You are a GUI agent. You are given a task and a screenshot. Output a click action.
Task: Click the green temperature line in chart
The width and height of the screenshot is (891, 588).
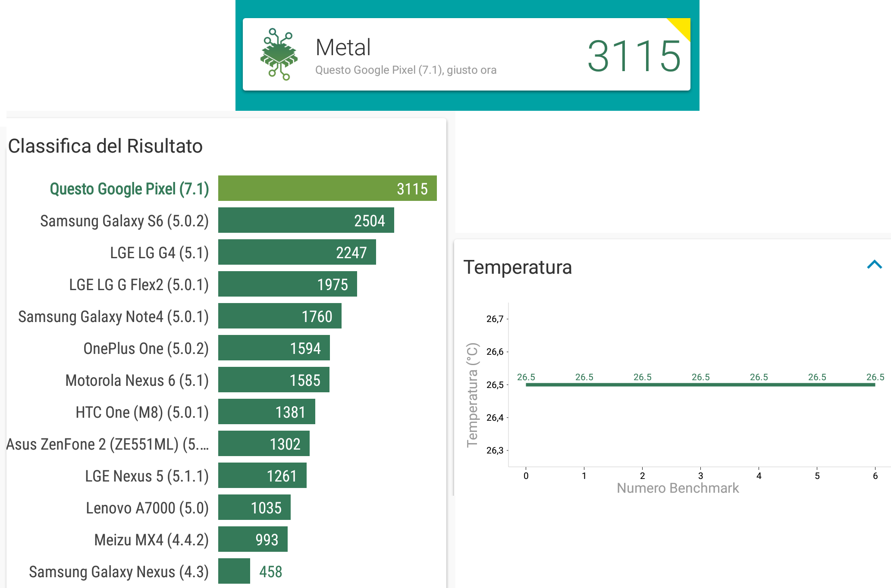point(700,385)
